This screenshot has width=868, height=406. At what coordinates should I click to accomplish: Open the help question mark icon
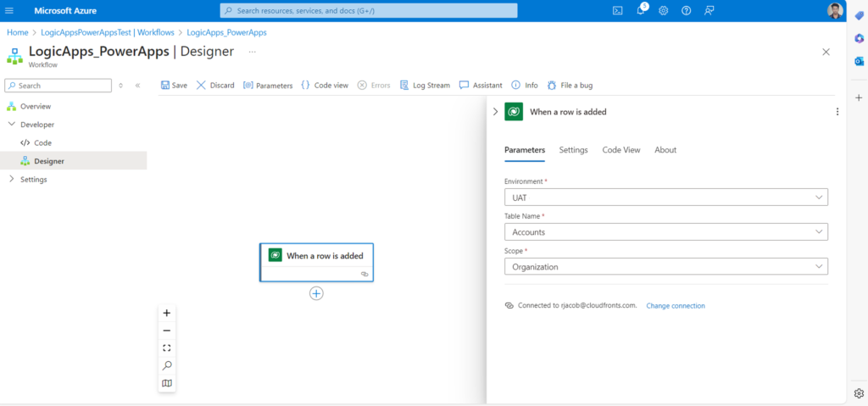point(686,10)
